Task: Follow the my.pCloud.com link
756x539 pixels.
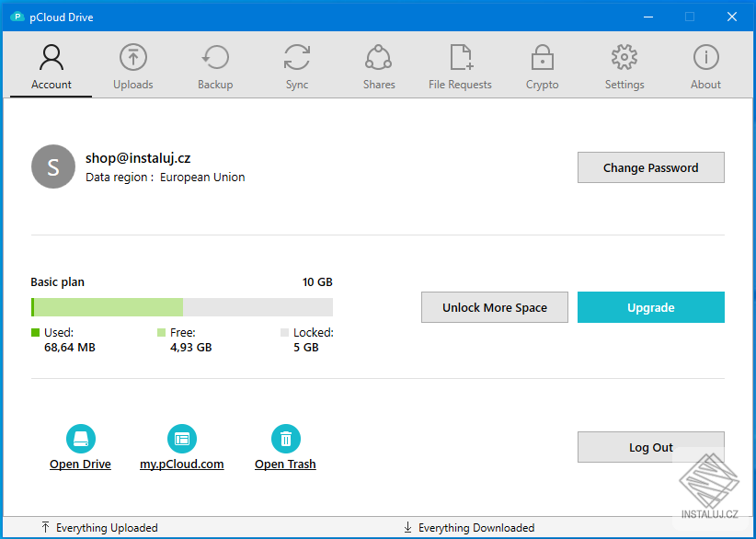Action: point(182,464)
